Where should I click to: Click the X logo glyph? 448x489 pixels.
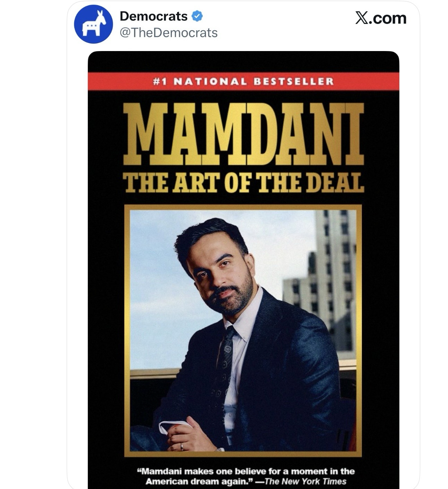pos(362,18)
